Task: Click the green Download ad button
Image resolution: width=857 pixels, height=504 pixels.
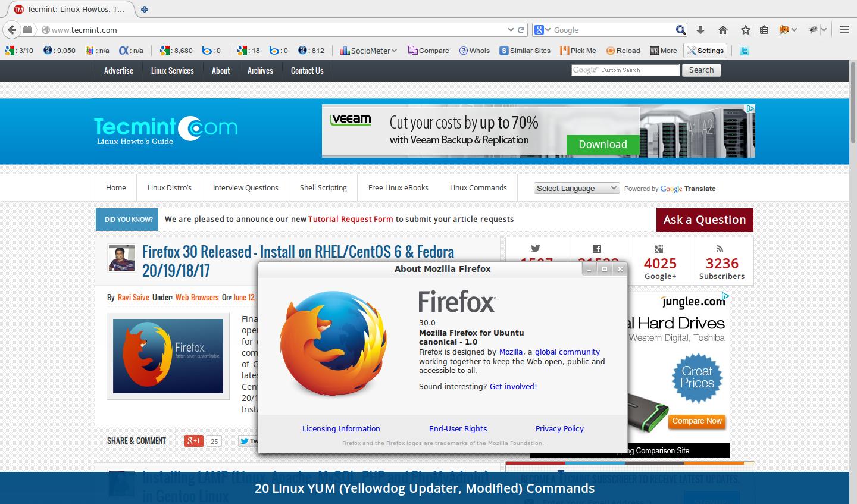Action: pyautogui.click(x=603, y=145)
